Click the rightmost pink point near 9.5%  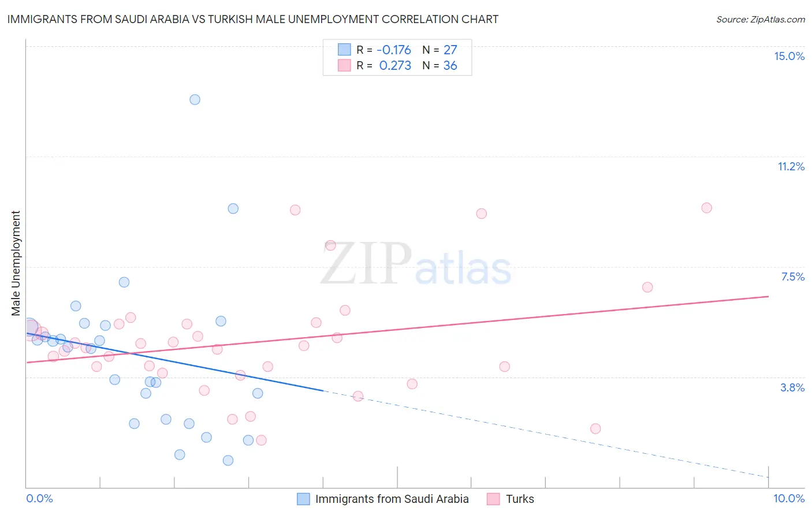706,208
